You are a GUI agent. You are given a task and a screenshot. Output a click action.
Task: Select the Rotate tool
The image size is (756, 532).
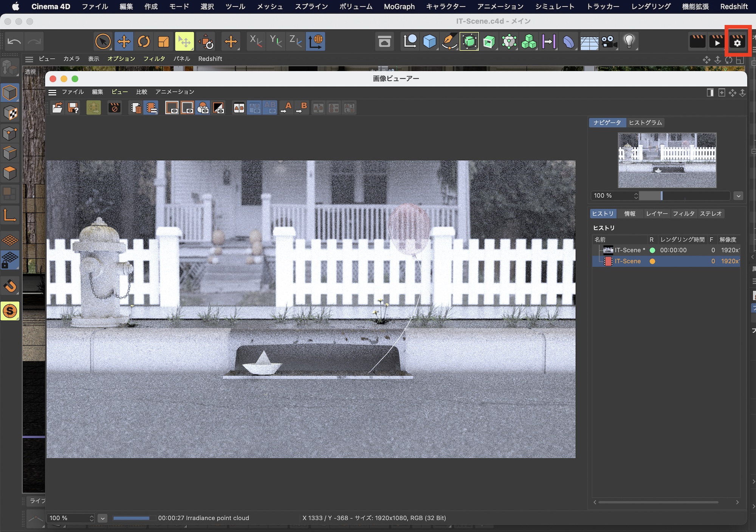pos(144,41)
